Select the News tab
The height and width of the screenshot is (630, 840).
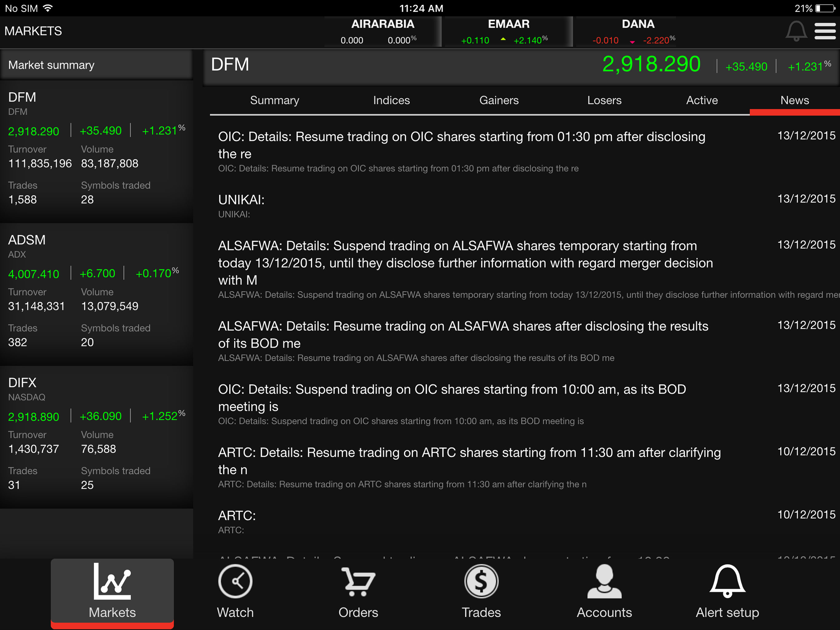(794, 100)
